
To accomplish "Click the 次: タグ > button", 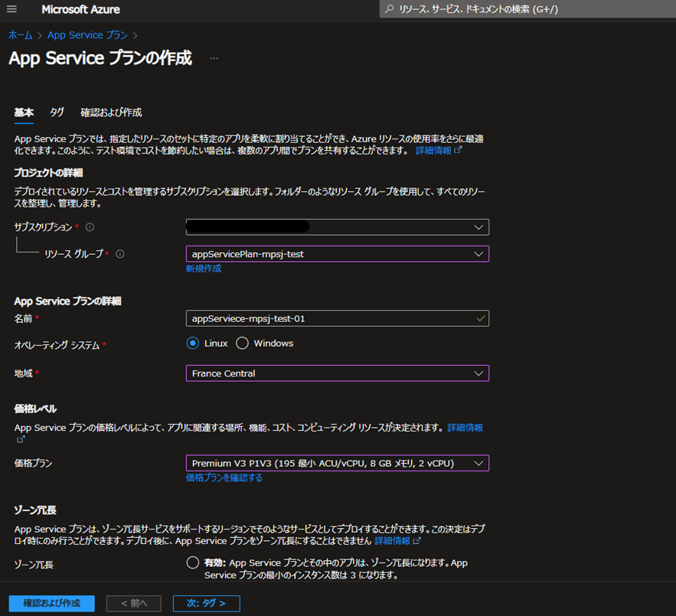I will point(207,604).
